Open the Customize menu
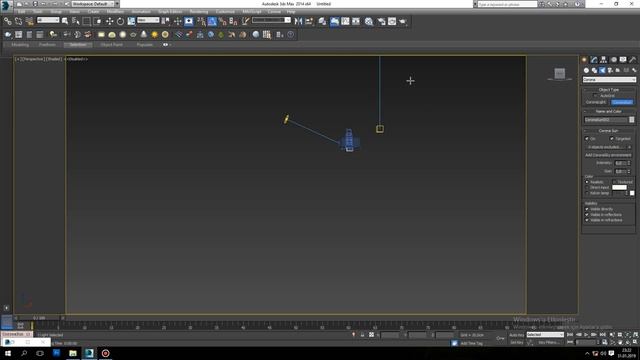 [x=225, y=12]
